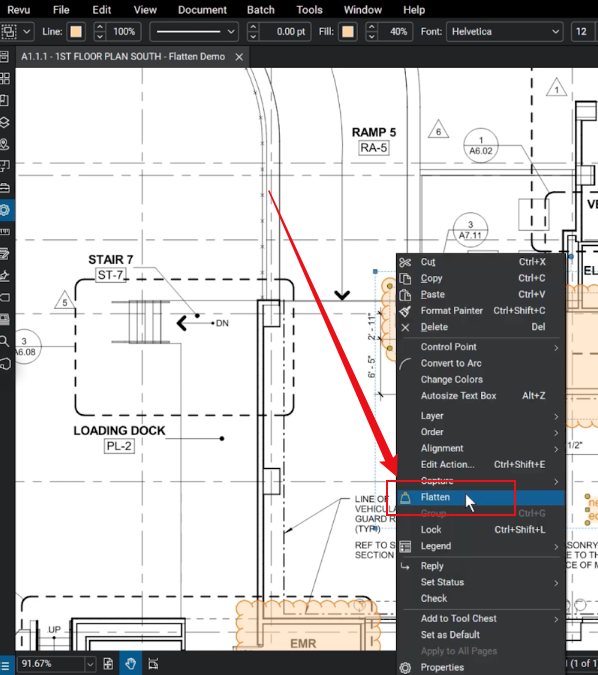Expand the Add to Tool Chest submenu
This screenshot has width=598, height=675.
coord(480,619)
